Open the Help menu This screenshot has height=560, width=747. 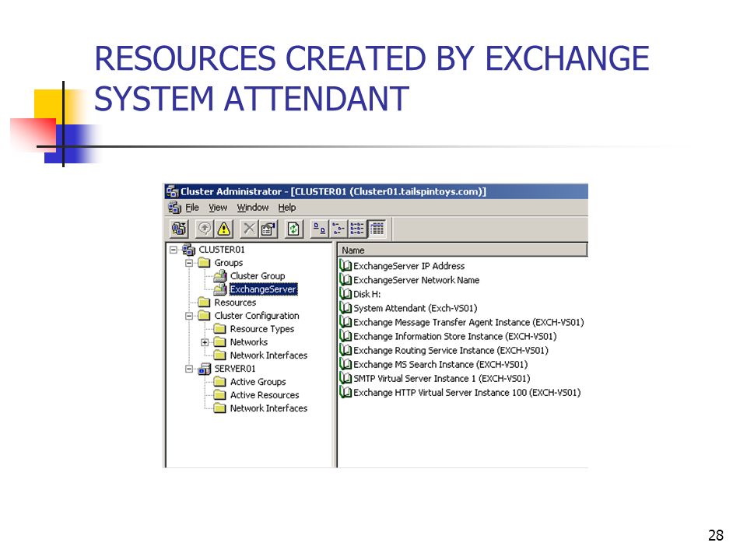click(287, 208)
